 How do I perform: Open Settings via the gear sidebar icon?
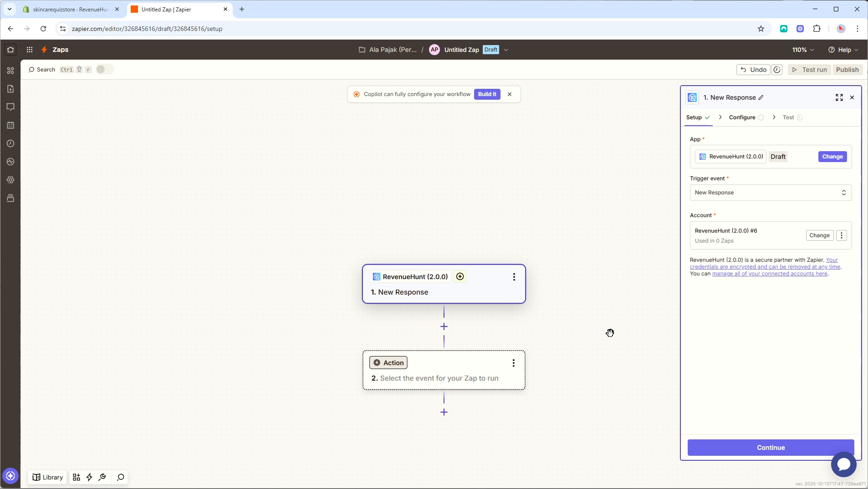(x=10, y=180)
